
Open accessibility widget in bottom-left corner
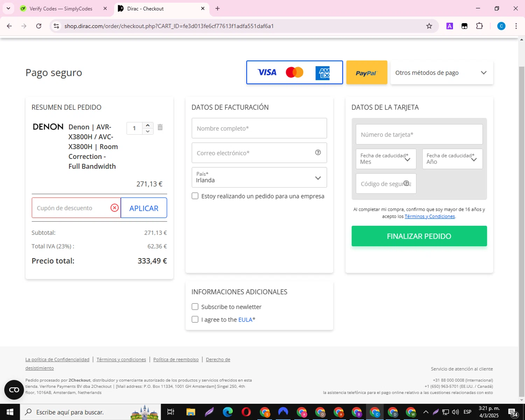[x=14, y=390]
